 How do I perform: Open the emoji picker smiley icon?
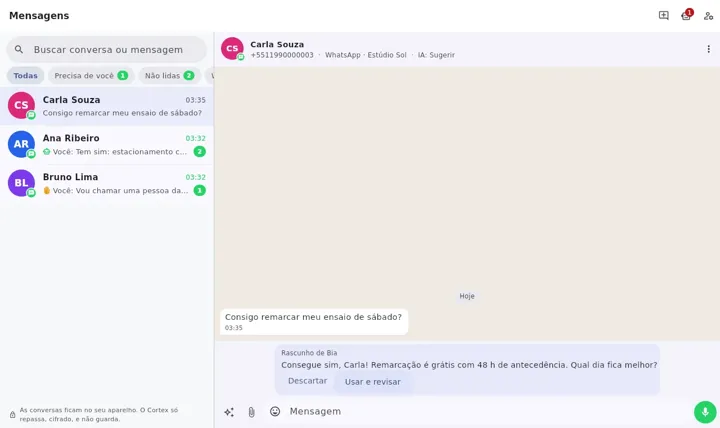(x=275, y=411)
